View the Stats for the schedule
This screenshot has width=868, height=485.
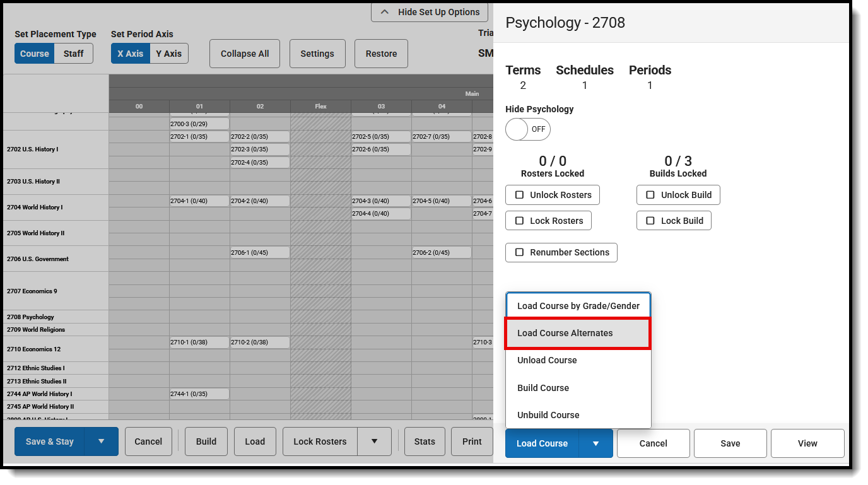click(424, 441)
